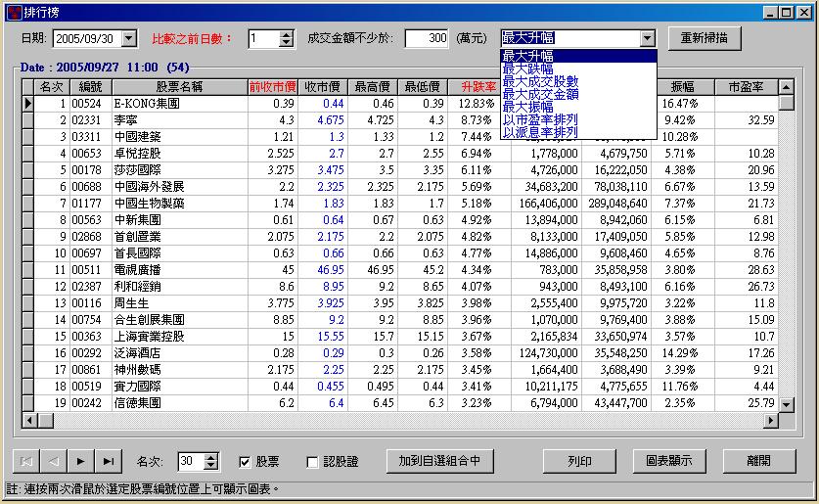Click the 重新掃描 button
The height and width of the screenshot is (504, 819).
(705, 38)
